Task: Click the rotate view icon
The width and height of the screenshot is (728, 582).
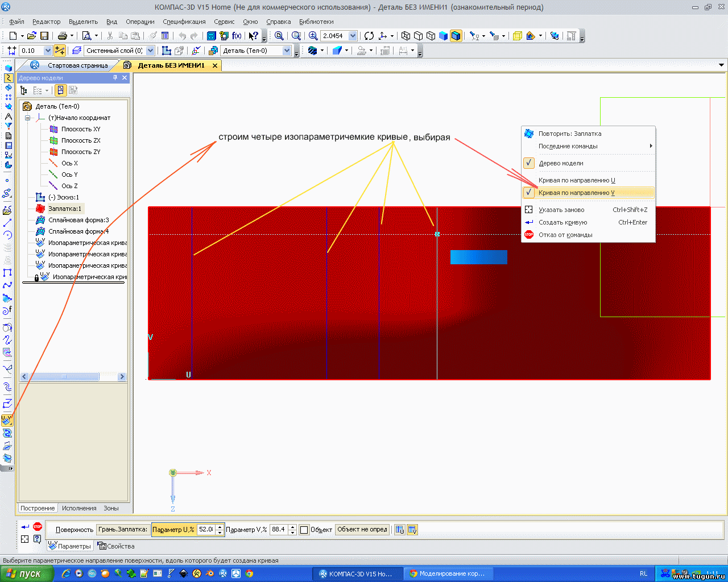Action: pos(369,36)
